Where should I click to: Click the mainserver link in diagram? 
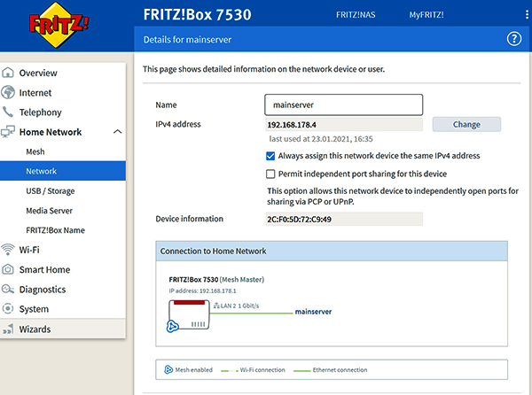(x=313, y=312)
